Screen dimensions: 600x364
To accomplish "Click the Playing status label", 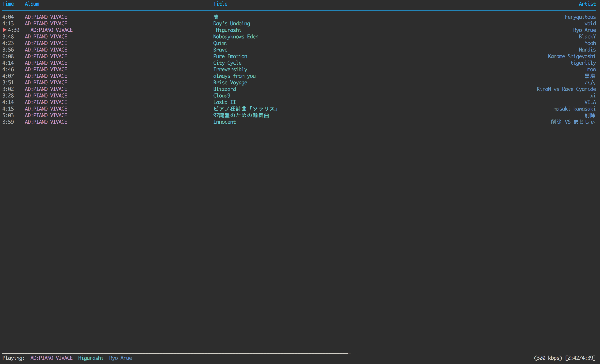I will 14,358.
